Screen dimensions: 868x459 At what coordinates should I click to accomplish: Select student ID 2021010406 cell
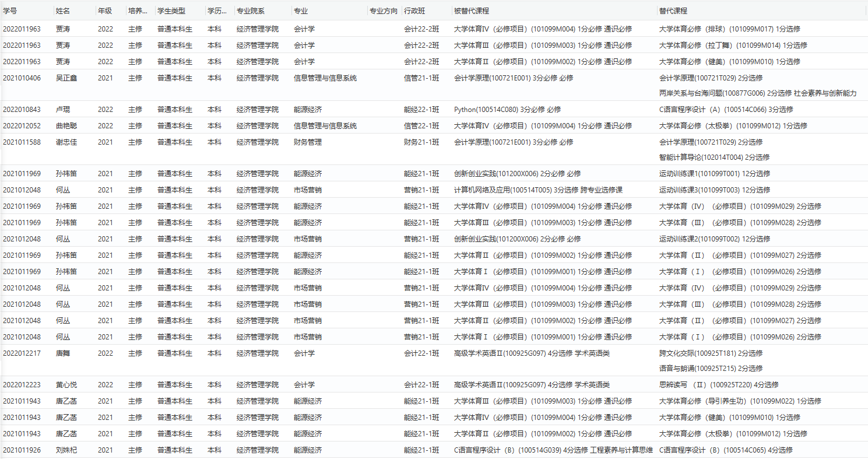[x=22, y=78]
